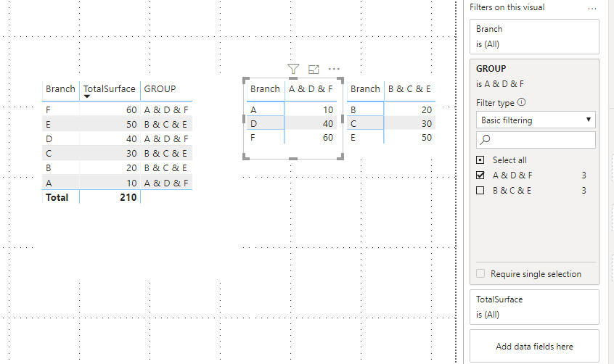
Task: Open the Basic filtering dropdown
Action: tap(536, 120)
